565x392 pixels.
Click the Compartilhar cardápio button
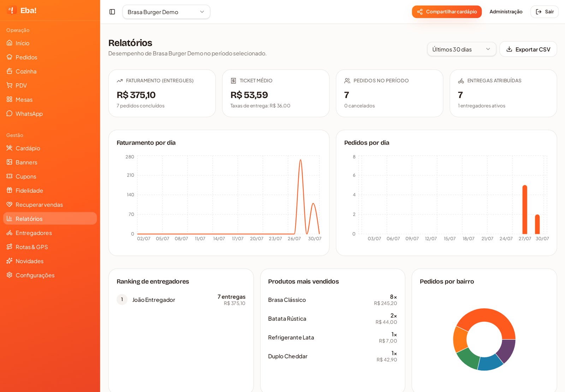coord(447,12)
